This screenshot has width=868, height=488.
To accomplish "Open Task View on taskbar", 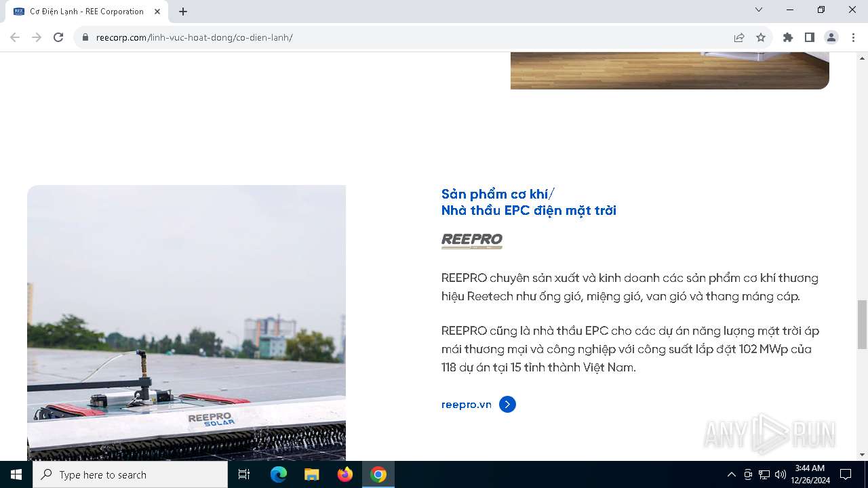I will point(244,474).
